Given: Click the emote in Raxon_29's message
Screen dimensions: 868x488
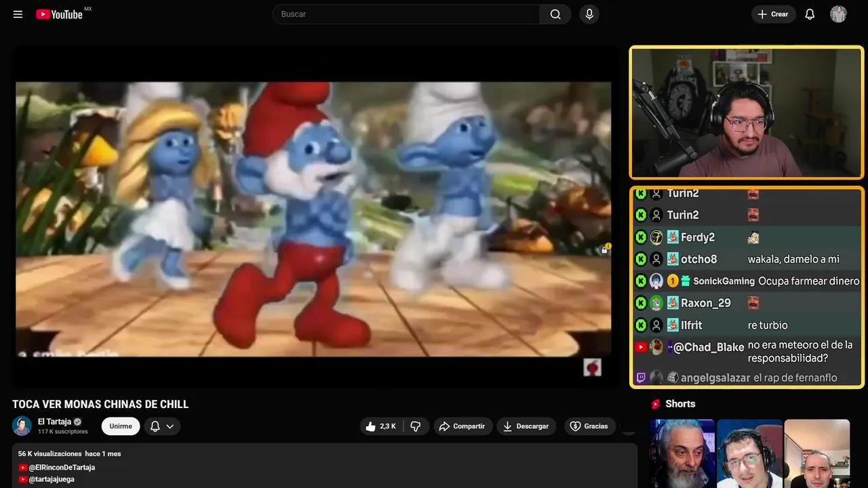Looking at the screenshot, I should pyautogui.click(x=753, y=303).
